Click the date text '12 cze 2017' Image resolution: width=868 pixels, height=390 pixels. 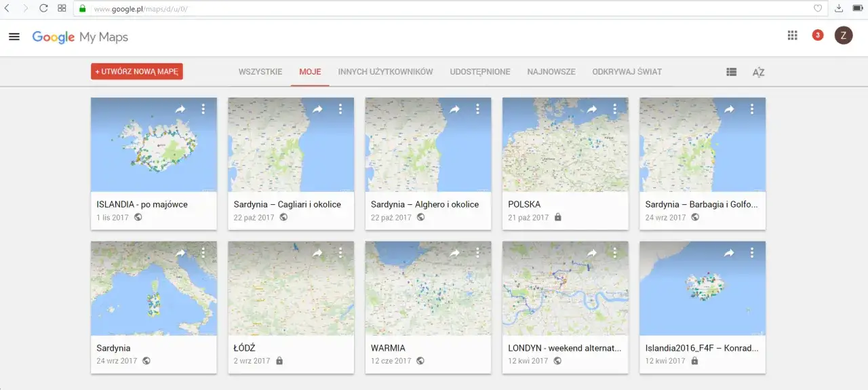[x=391, y=361]
